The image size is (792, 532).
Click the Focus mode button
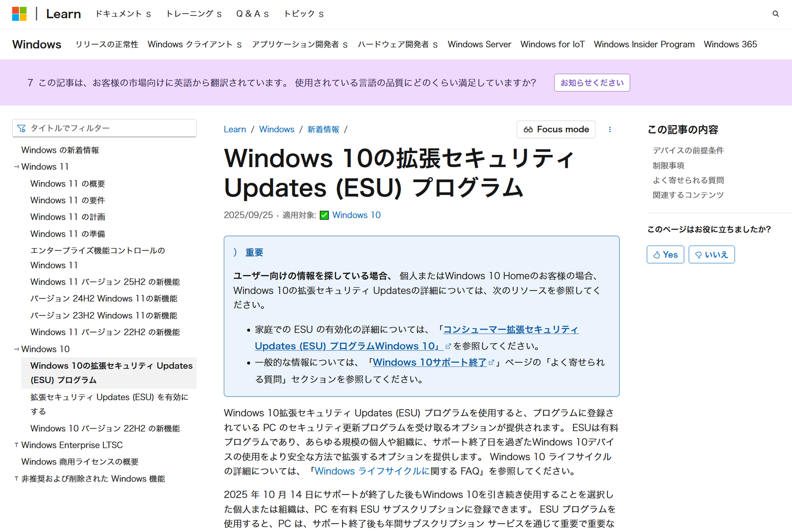(x=556, y=130)
